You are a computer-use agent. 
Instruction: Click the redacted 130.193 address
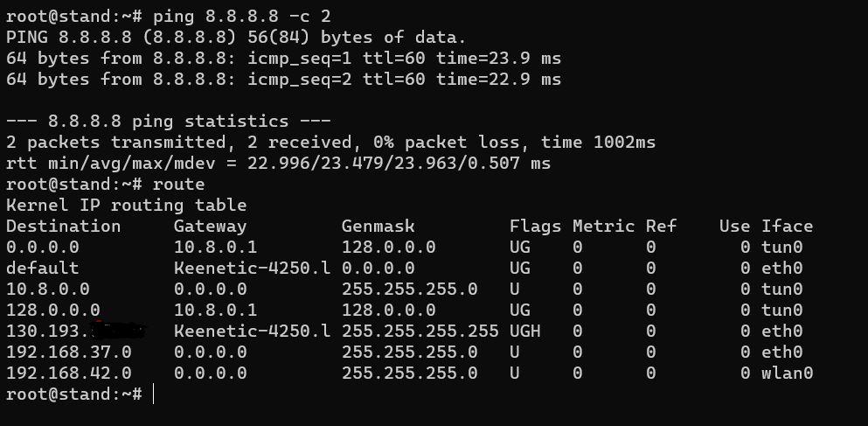pos(76,331)
